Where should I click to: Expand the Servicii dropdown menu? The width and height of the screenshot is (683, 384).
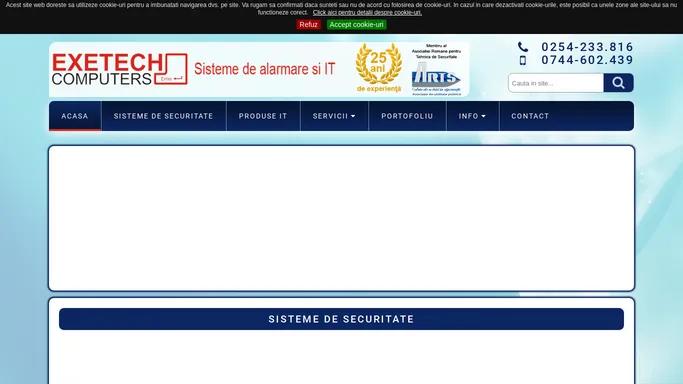tap(334, 116)
